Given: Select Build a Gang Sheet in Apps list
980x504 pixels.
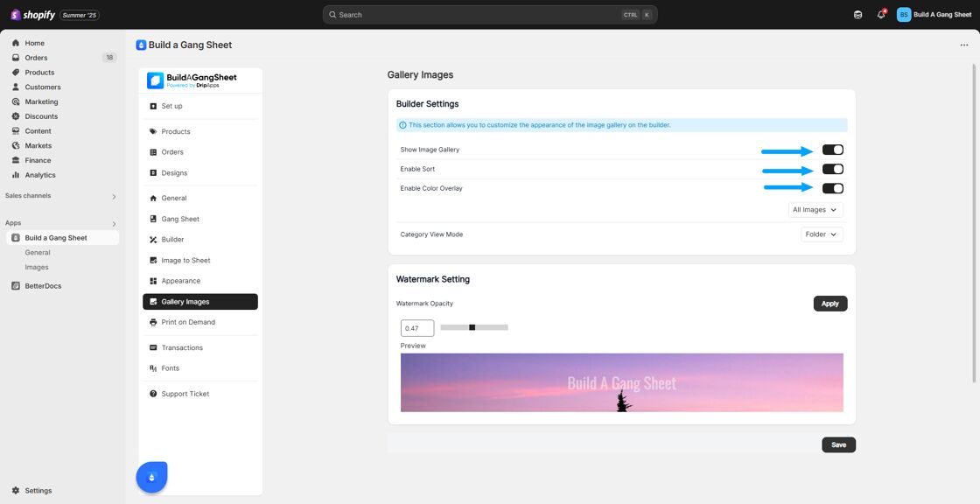Looking at the screenshot, I should pos(62,238).
